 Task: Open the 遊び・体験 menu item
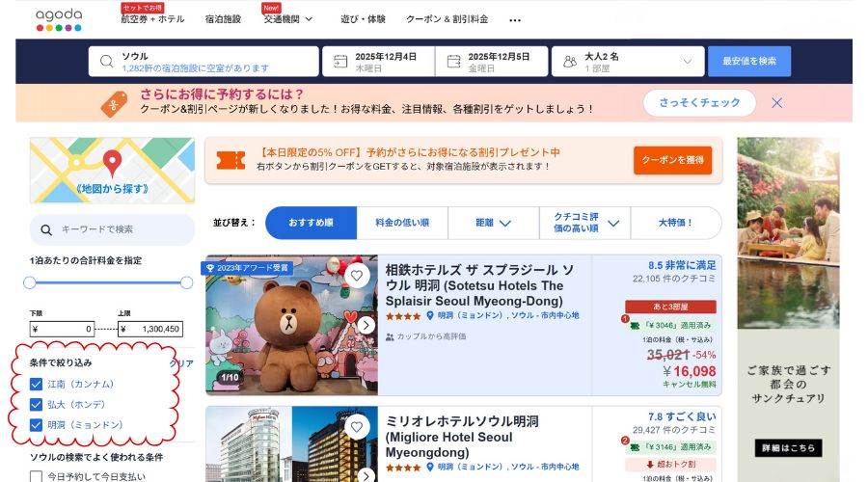tap(363, 19)
